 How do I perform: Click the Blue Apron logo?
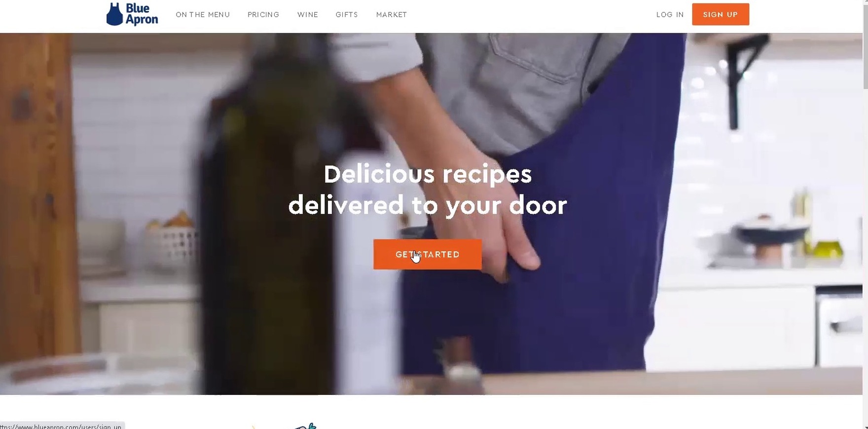click(x=132, y=14)
